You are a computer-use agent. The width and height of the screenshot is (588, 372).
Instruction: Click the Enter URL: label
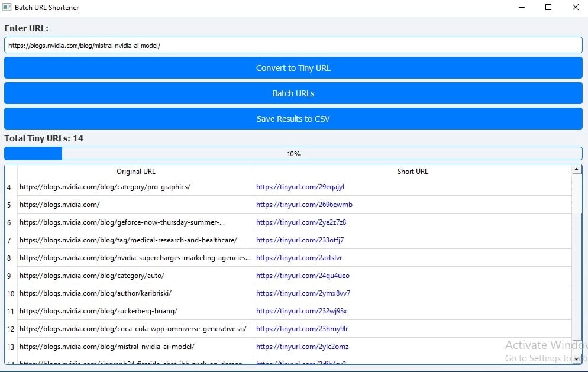pyautogui.click(x=26, y=28)
